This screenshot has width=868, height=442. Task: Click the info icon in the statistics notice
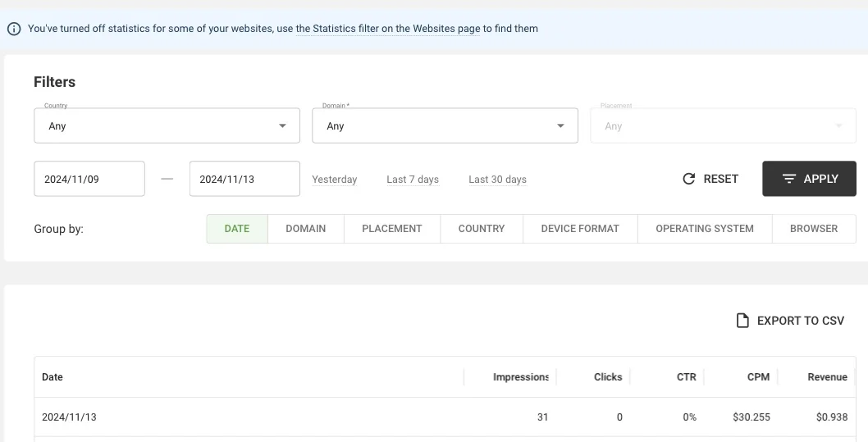[x=14, y=29]
